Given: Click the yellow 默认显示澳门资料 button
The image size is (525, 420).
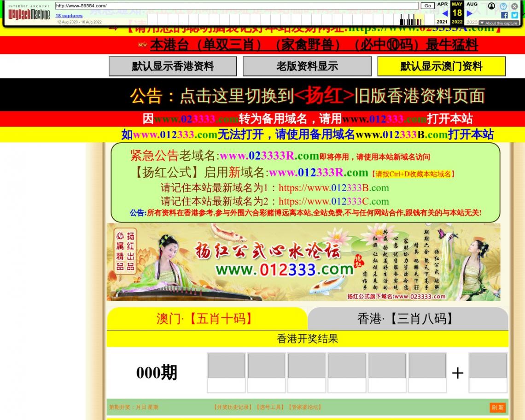Looking at the screenshot, I should point(441,66).
